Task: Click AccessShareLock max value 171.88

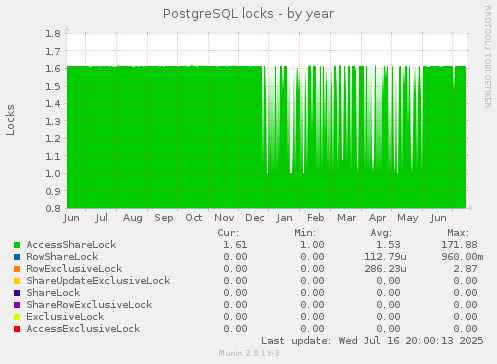Action: point(459,245)
